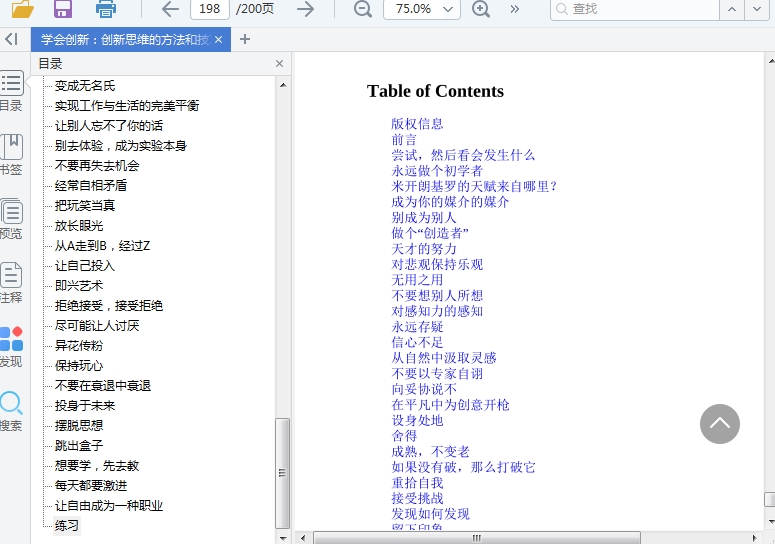
Task: Add a new tab with plus button
Action: (x=245, y=40)
